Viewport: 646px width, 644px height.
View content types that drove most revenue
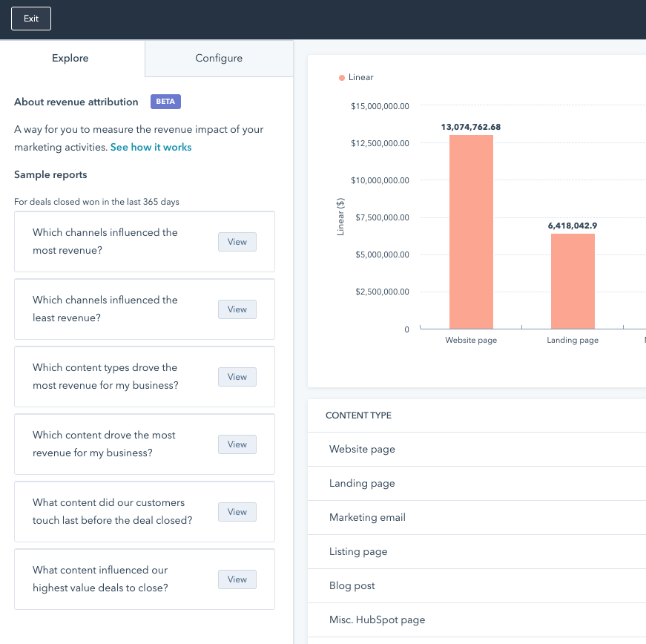[x=237, y=377]
